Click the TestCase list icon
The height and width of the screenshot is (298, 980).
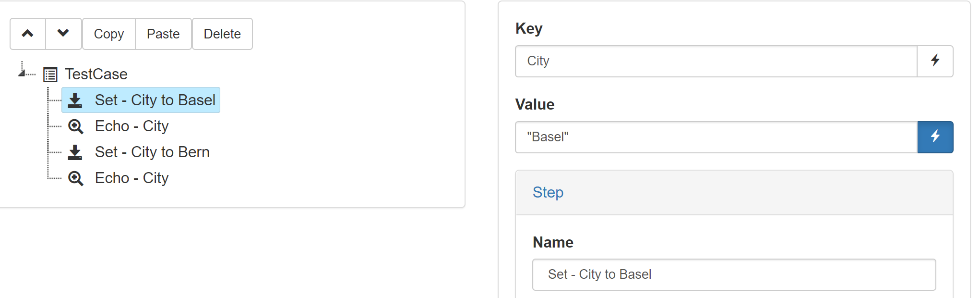tap(50, 74)
